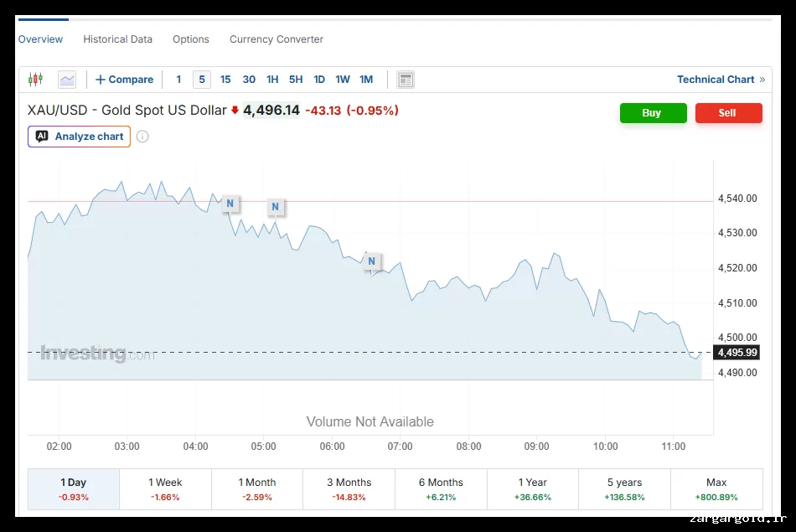Select the 30 minute interval
Image resolution: width=796 pixels, height=532 pixels.
pos(249,80)
